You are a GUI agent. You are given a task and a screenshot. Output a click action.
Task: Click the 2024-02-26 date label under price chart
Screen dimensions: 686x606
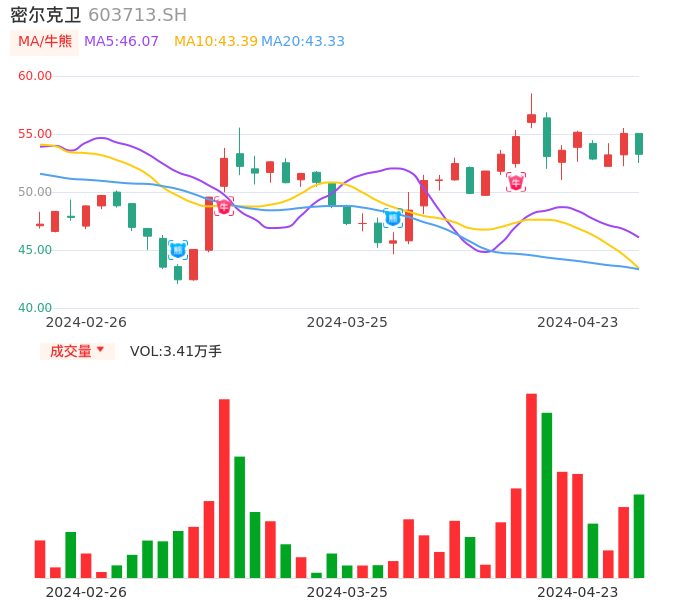[x=86, y=322]
